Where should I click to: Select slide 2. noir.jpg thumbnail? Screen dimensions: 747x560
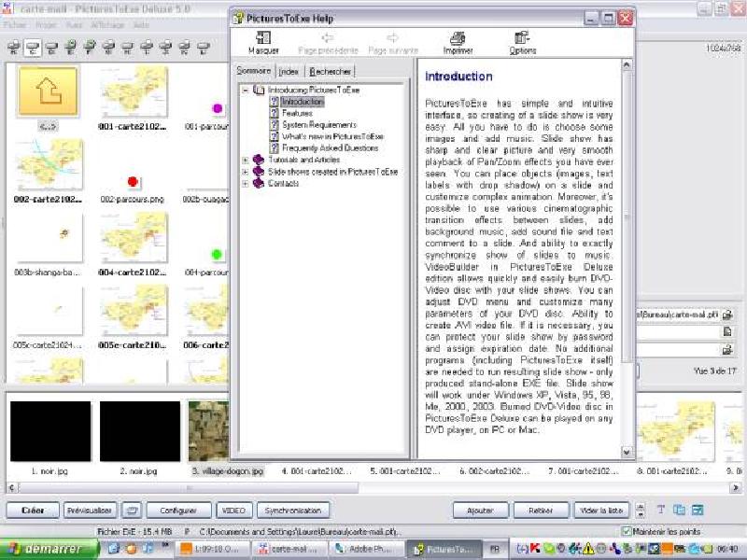click(140, 431)
